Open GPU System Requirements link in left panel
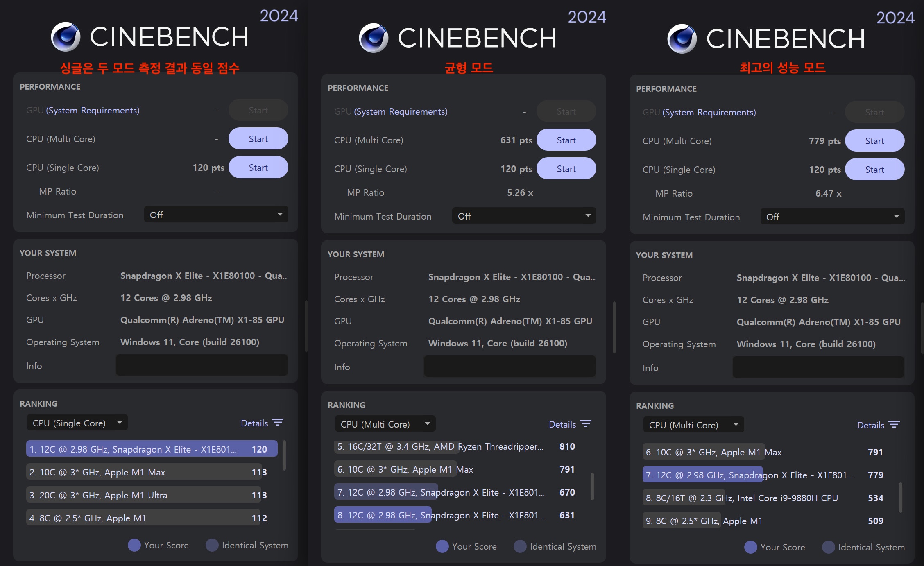 [93, 110]
